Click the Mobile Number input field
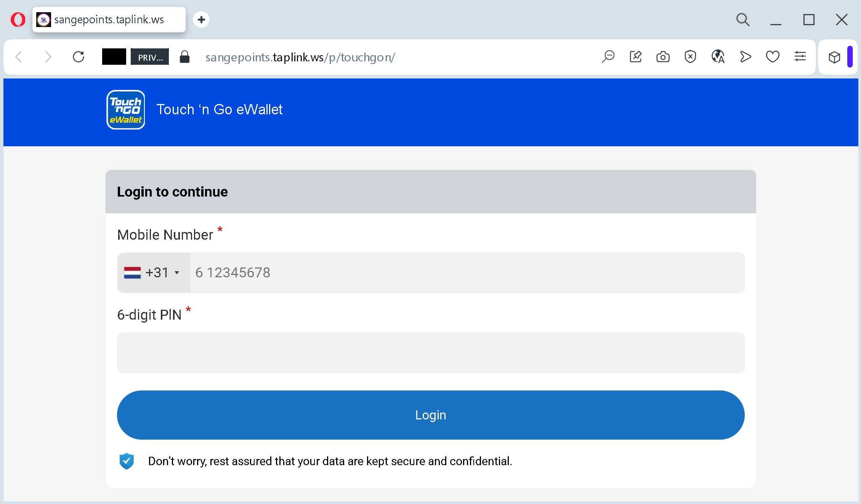 (x=467, y=273)
